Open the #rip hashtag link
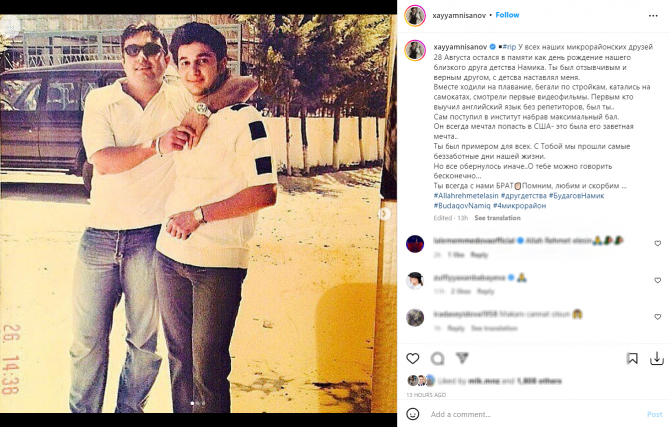The image size is (670, 427). coord(509,47)
